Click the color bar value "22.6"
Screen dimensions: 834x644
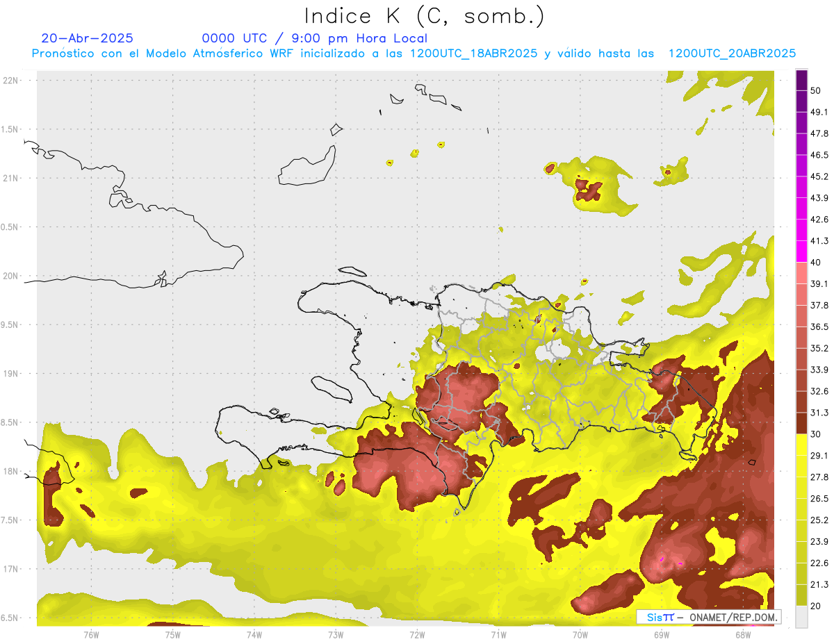click(x=819, y=563)
